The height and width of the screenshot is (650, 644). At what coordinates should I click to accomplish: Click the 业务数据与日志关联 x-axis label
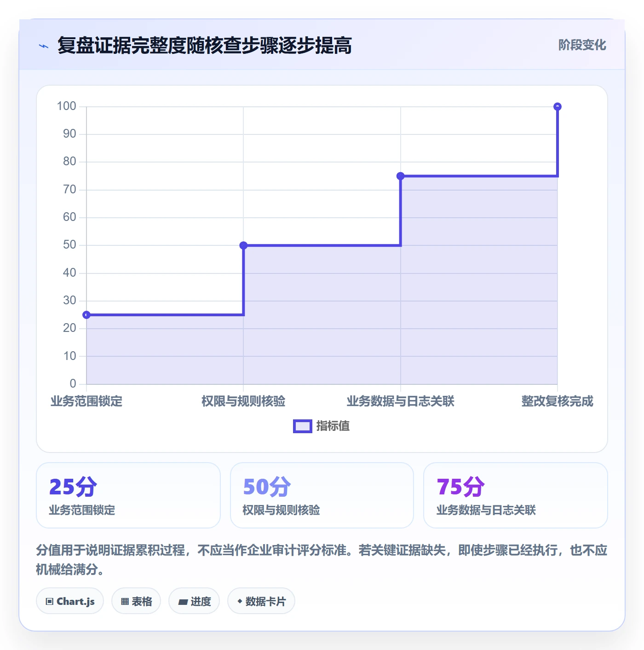tap(401, 401)
